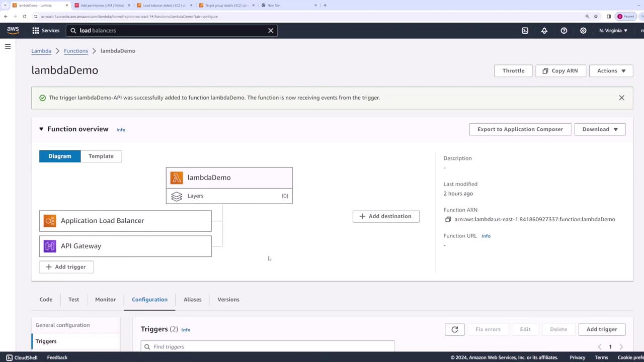Select the API Gateway trigger label
Screen dimensions: 644x362
pyautogui.click(x=81, y=246)
